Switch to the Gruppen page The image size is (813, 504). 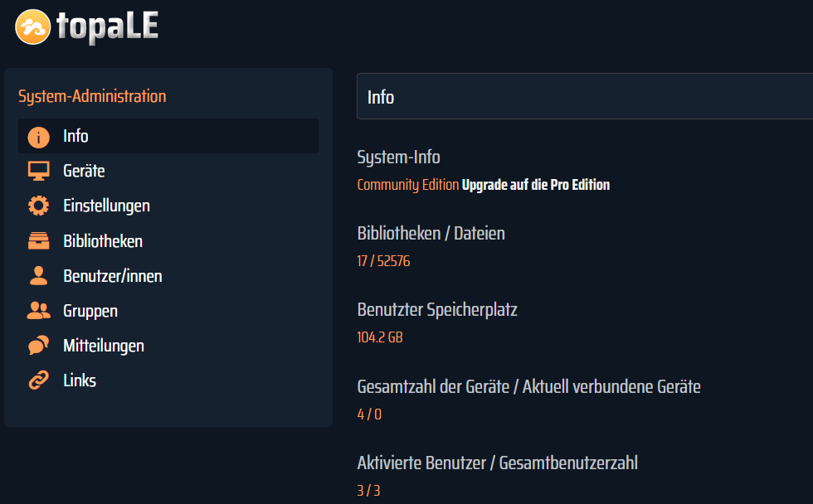90,311
